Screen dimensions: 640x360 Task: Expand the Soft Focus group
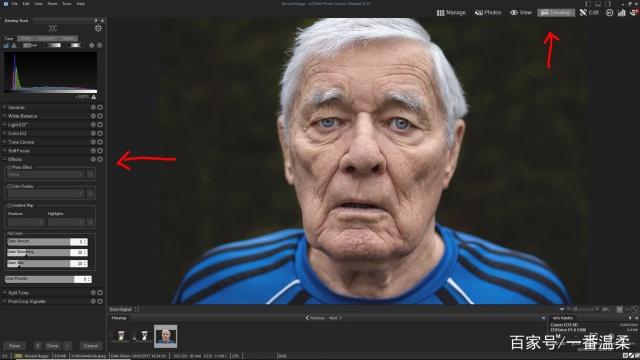pos(19,151)
